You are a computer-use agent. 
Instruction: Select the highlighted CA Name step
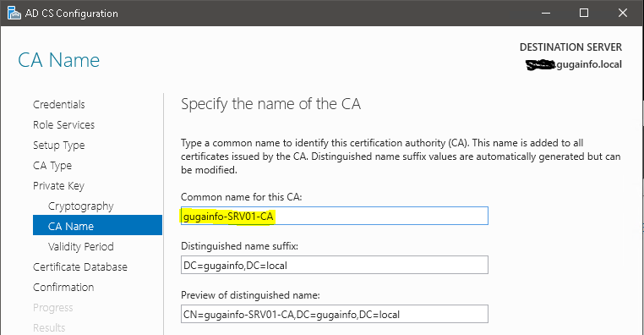[97, 225]
